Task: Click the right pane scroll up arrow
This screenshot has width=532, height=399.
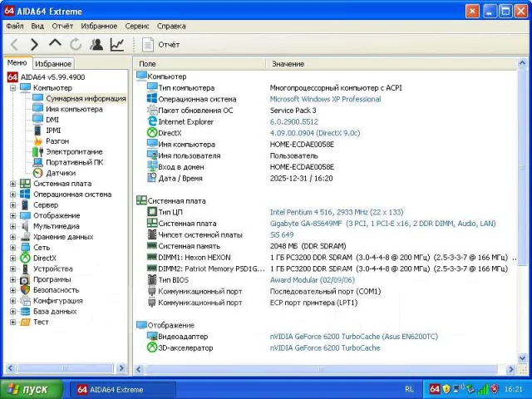Action: click(522, 63)
